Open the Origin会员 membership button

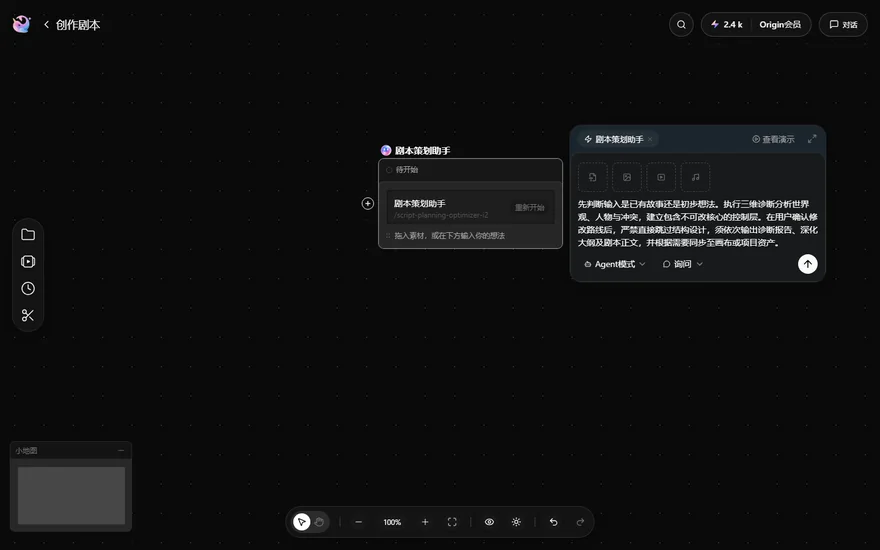780,25
